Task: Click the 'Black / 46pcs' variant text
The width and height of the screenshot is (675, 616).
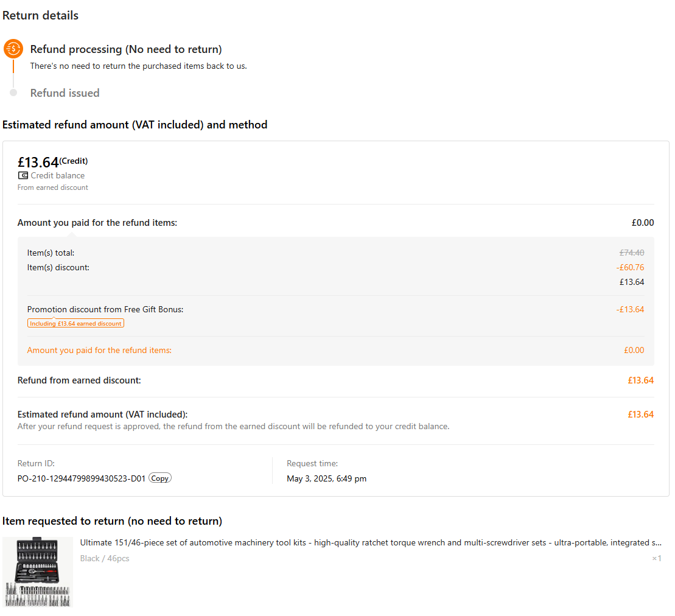Action: [x=105, y=558]
